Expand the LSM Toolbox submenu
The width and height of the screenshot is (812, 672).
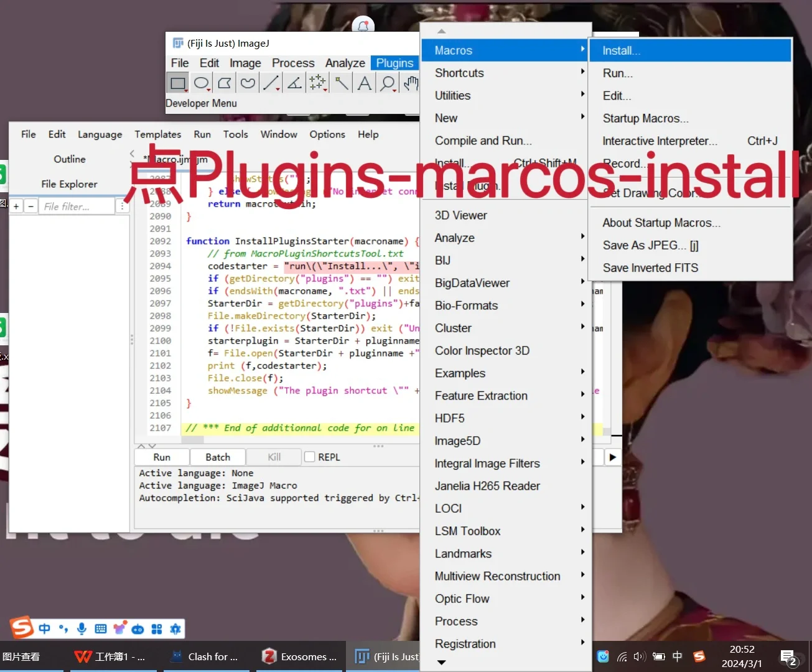point(505,531)
